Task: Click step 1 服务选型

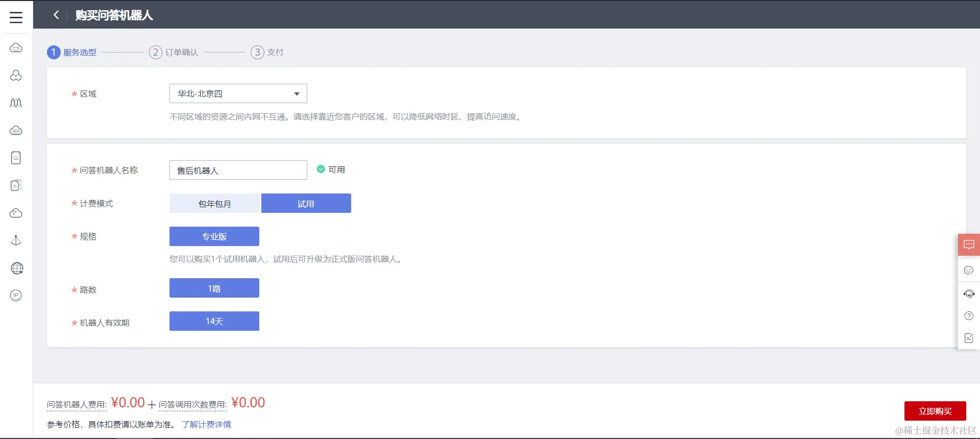Action: tap(71, 52)
